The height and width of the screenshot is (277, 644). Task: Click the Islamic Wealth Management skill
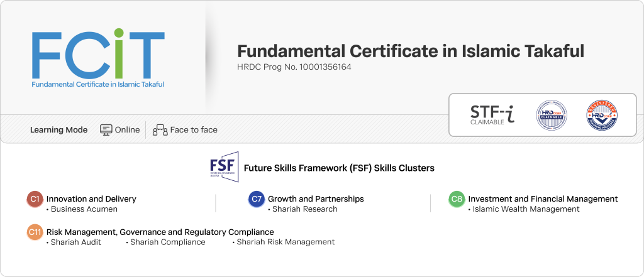[526, 209]
